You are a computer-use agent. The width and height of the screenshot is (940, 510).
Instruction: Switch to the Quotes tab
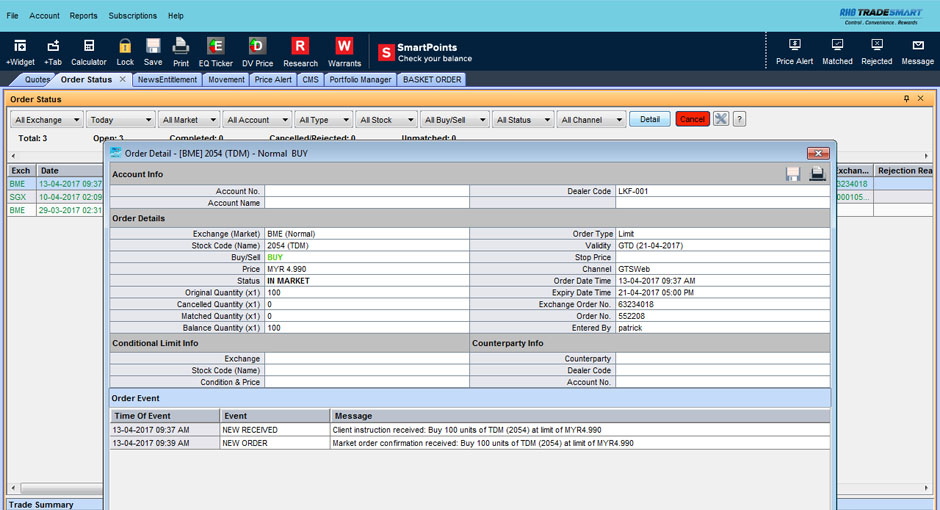pos(36,79)
